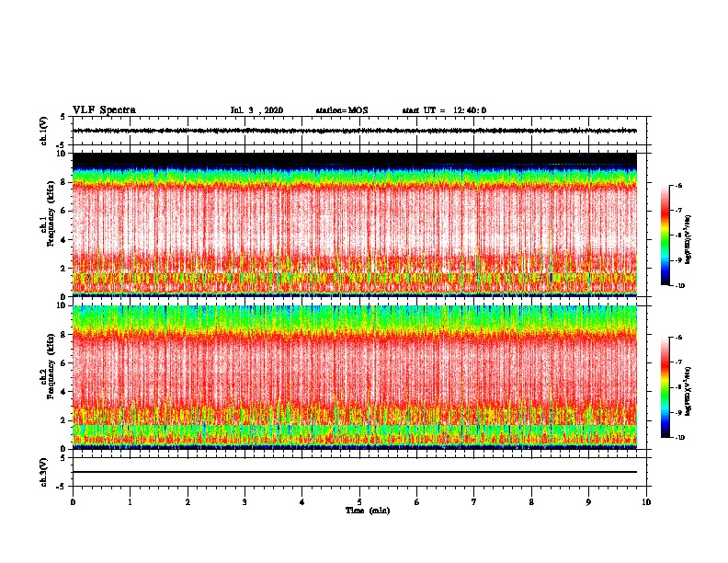Click the ch.2 spectrogram panel
This screenshot has height=563, width=728.
(355, 377)
